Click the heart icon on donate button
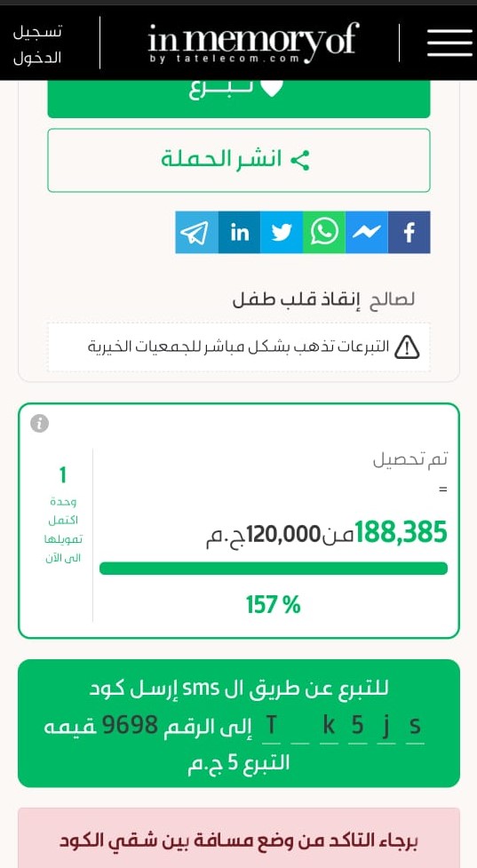477x868 pixels. point(271,88)
